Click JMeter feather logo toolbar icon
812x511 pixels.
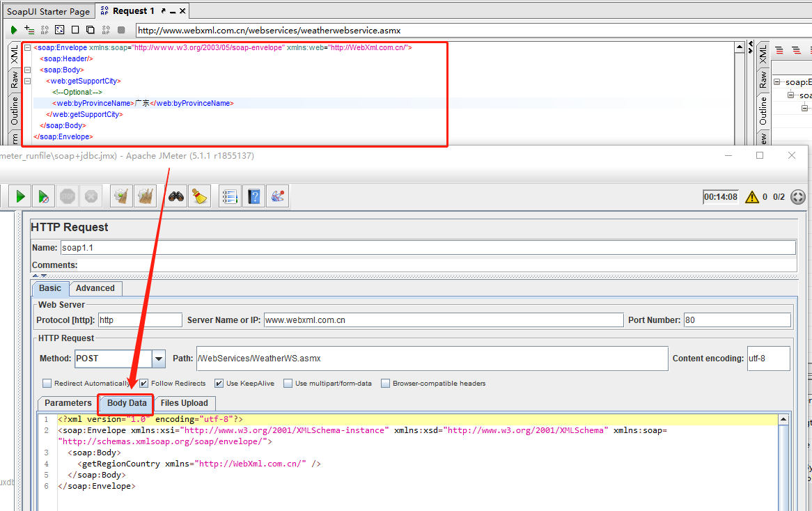[x=278, y=196]
